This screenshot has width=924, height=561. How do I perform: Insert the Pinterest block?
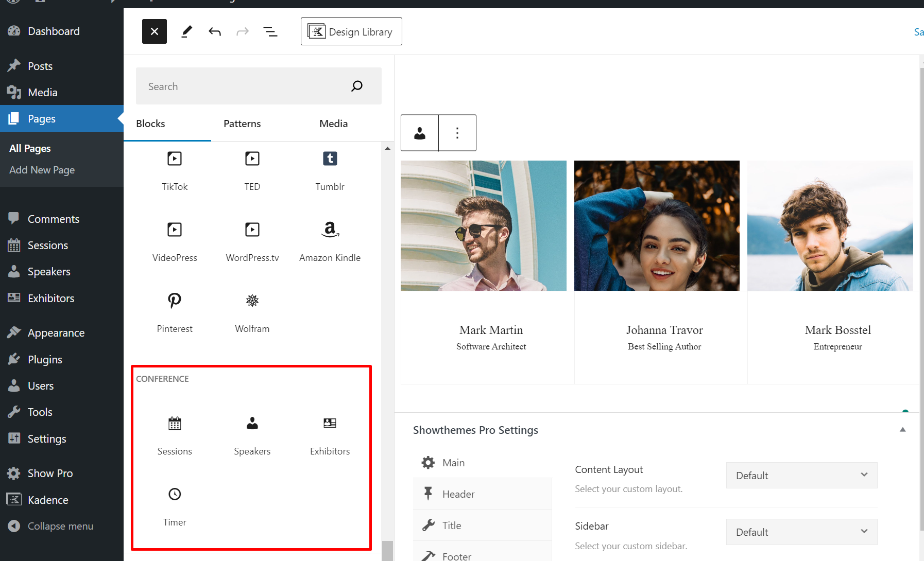[175, 313]
